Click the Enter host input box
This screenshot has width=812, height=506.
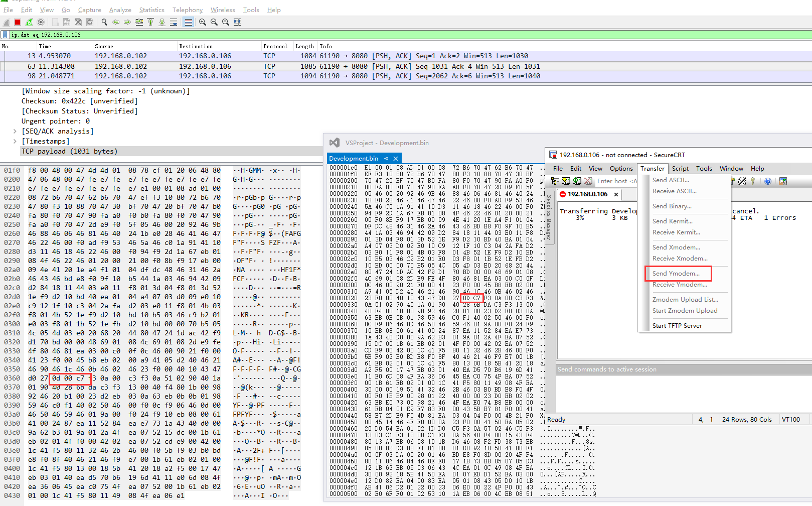point(616,181)
